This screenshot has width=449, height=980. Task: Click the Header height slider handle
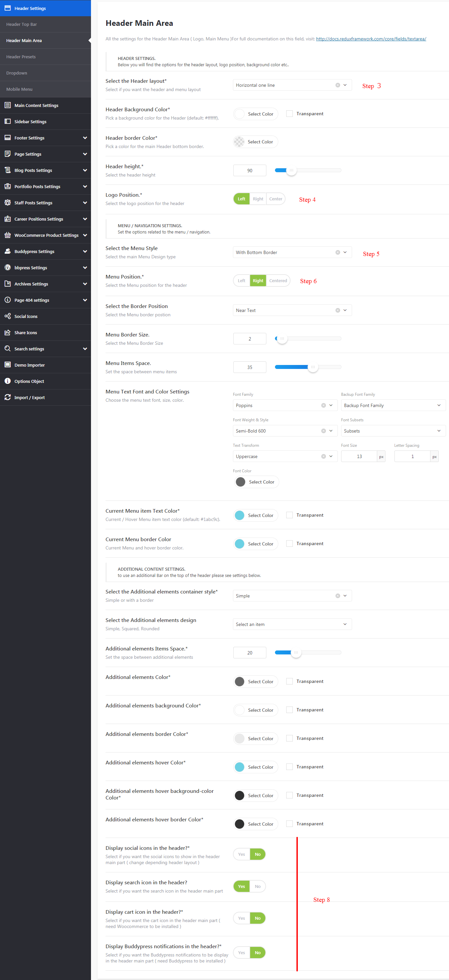pyautogui.click(x=291, y=171)
